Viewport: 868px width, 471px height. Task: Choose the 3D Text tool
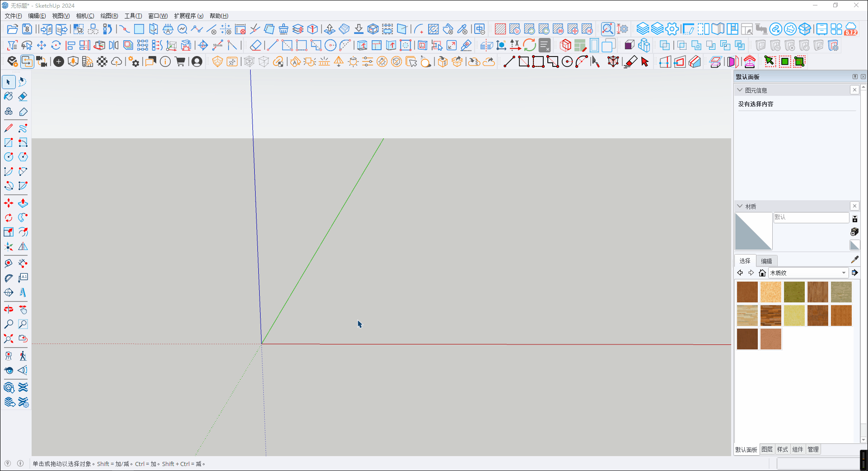(23, 292)
